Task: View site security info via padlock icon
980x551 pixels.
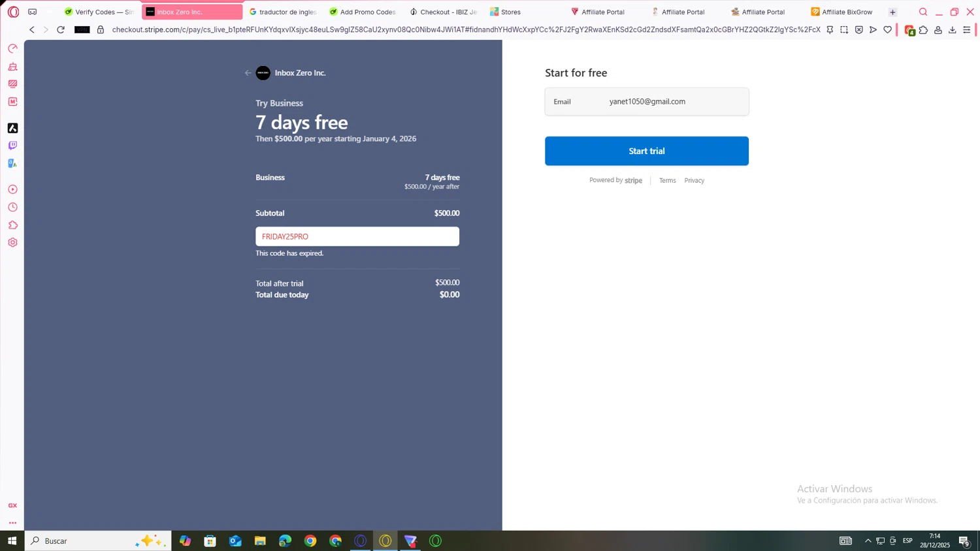Action: pyautogui.click(x=101, y=29)
